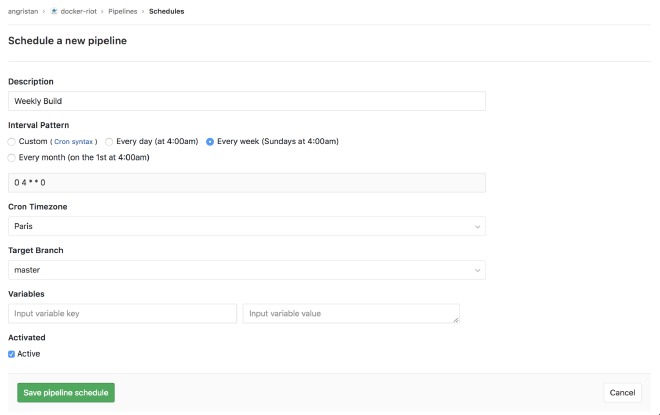Open Schedules breadcrumb item
The width and height of the screenshot is (660, 415).
click(166, 11)
